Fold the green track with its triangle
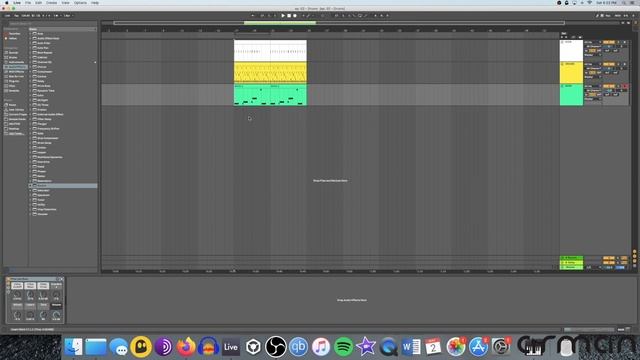This screenshot has width=640, height=360. click(x=562, y=86)
